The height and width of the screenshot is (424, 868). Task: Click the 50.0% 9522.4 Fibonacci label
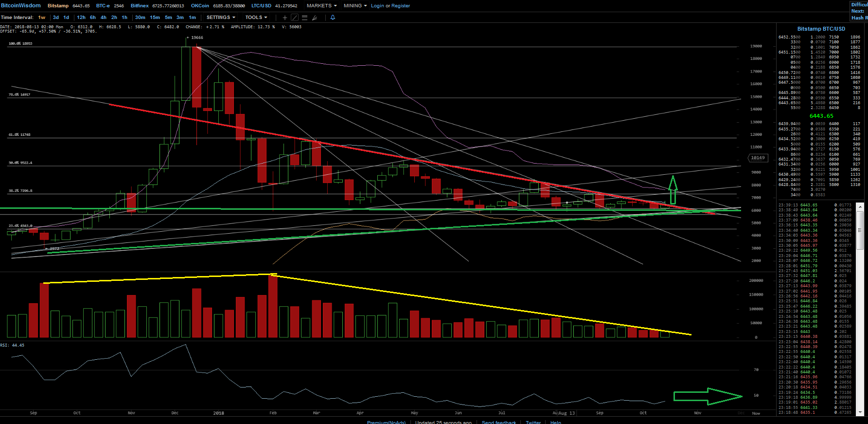pos(20,163)
